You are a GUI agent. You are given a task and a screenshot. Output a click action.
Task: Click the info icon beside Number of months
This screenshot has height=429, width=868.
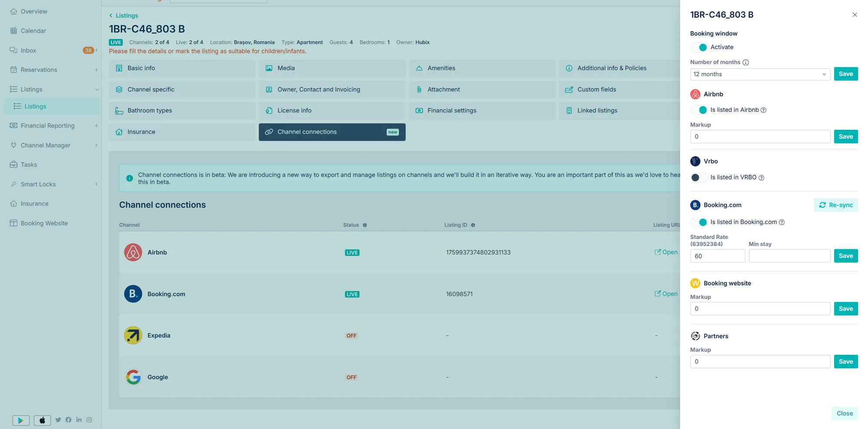(x=746, y=62)
